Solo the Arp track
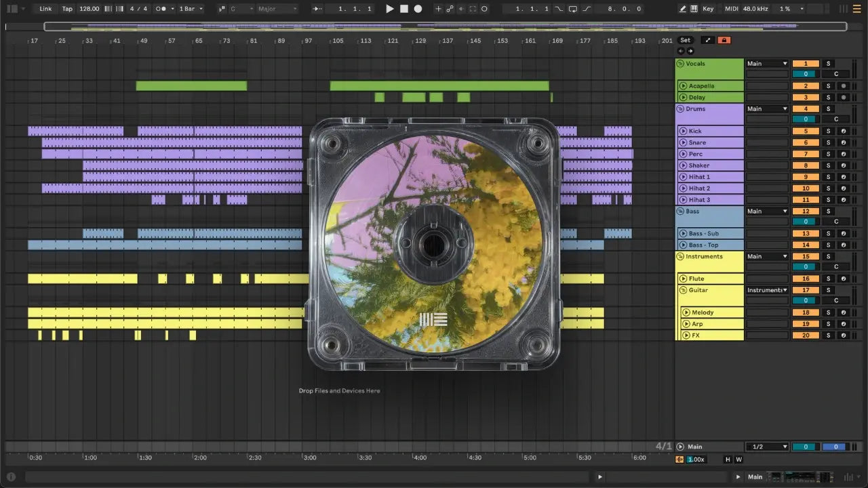This screenshot has width=868, height=488. point(828,324)
